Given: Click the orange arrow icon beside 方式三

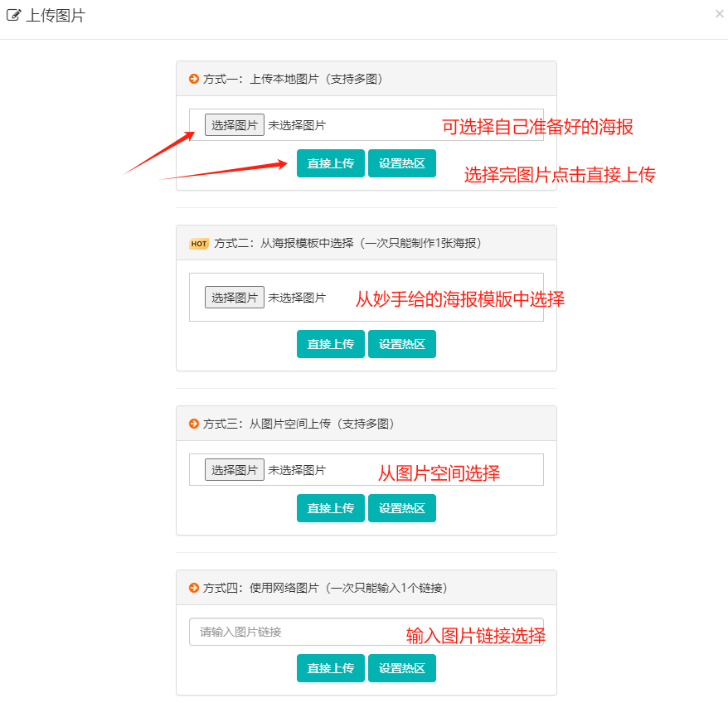Looking at the screenshot, I should 194,424.
